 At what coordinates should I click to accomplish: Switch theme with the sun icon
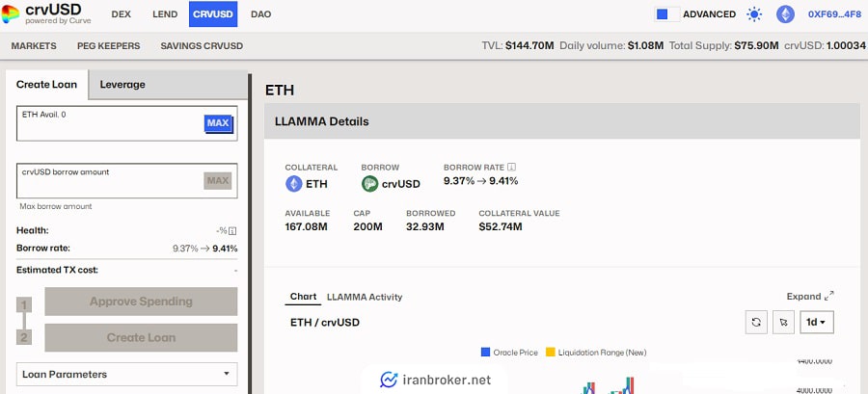pos(754,14)
